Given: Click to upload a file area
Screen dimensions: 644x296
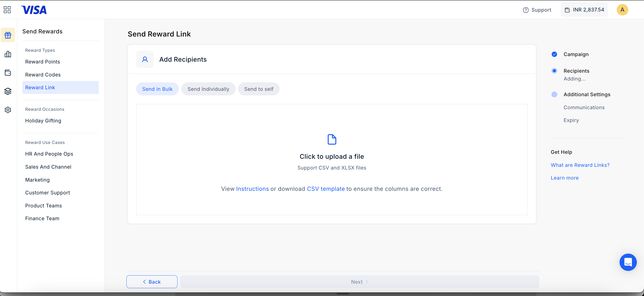Looking at the screenshot, I should 332,159.
